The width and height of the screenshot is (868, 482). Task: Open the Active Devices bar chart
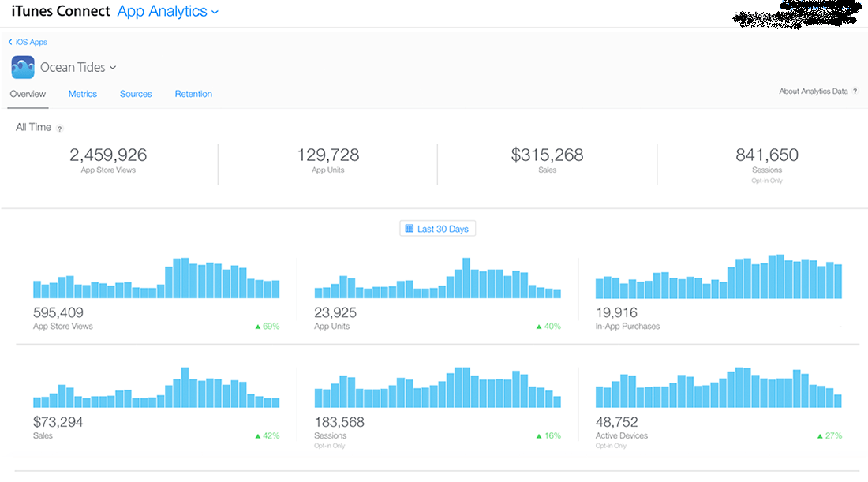click(719, 387)
